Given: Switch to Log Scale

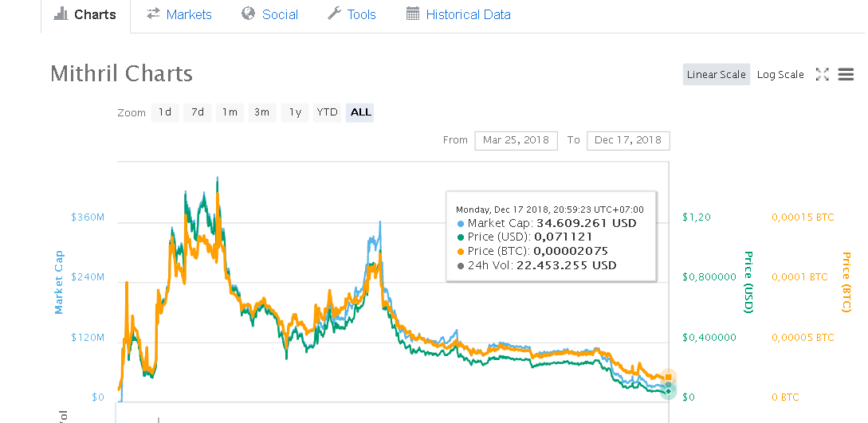Looking at the screenshot, I should click(780, 75).
